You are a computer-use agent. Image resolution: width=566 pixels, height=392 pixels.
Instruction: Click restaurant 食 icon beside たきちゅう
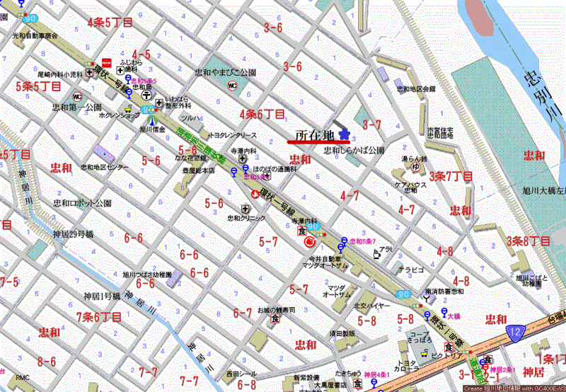tap(358, 383)
